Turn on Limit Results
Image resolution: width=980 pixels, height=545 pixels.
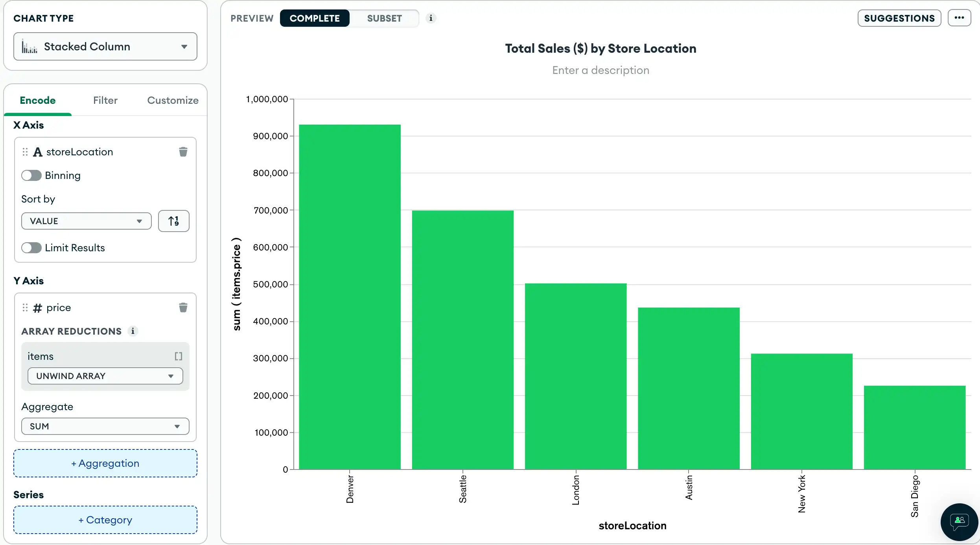pyautogui.click(x=31, y=248)
